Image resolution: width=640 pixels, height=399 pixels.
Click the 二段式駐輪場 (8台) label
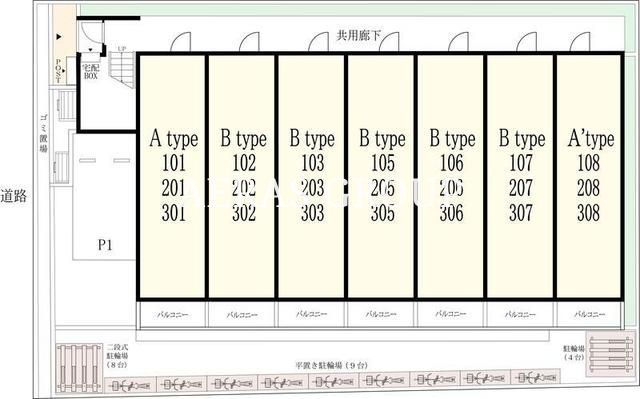118,356
